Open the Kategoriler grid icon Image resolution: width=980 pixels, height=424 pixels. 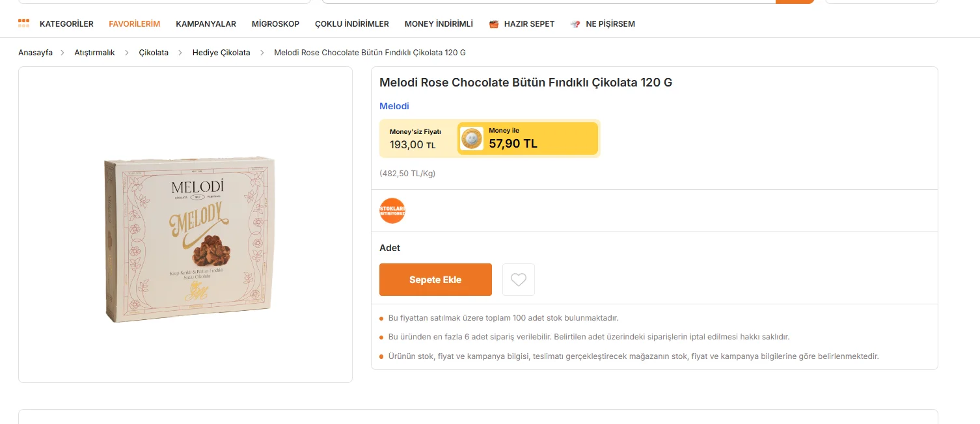23,23
